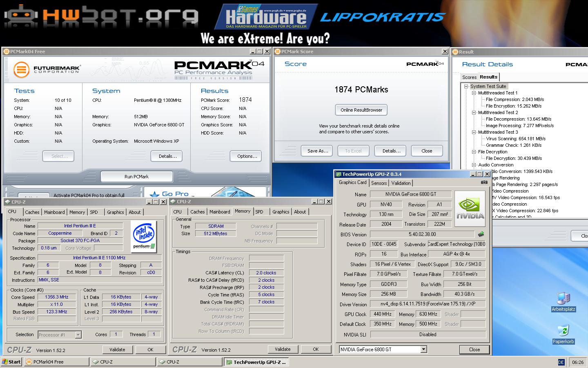Click Details in PCMark Score window
The width and height of the screenshot is (588, 368).
390,151
